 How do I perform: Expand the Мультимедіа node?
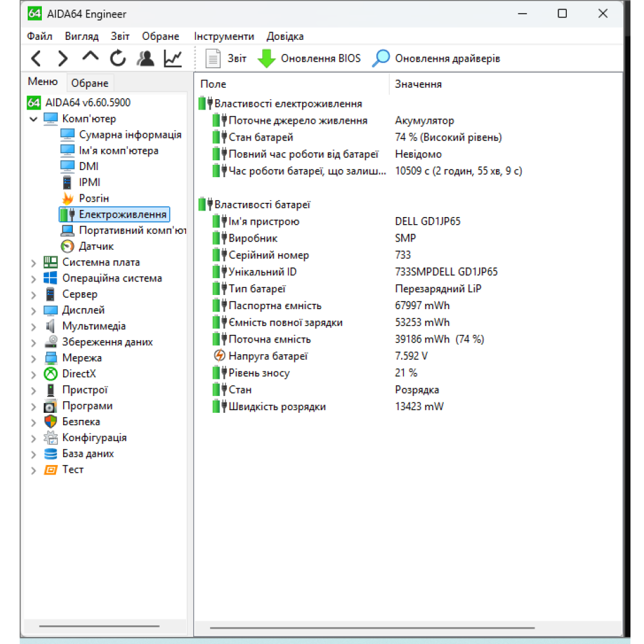pyautogui.click(x=33, y=327)
